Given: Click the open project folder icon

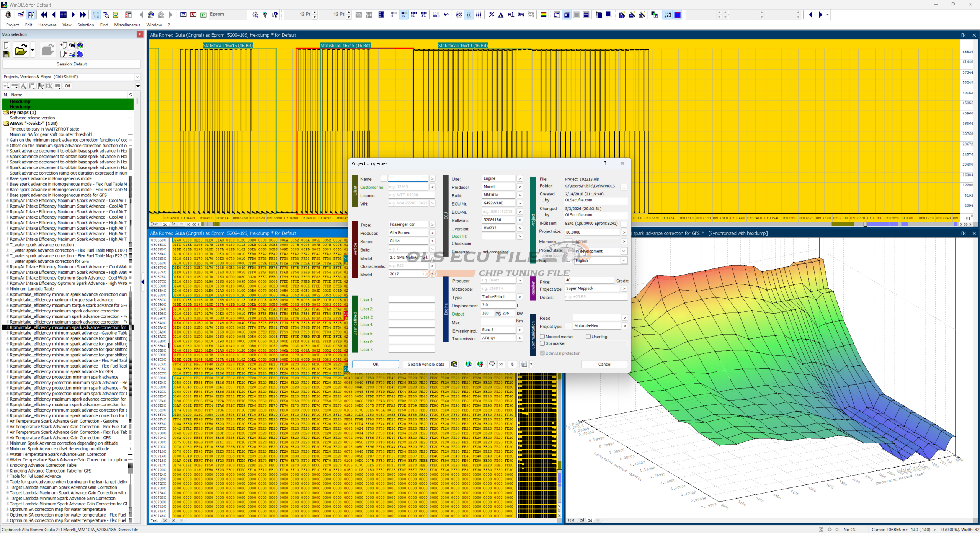Looking at the screenshot, I should (x=21, y=50).
